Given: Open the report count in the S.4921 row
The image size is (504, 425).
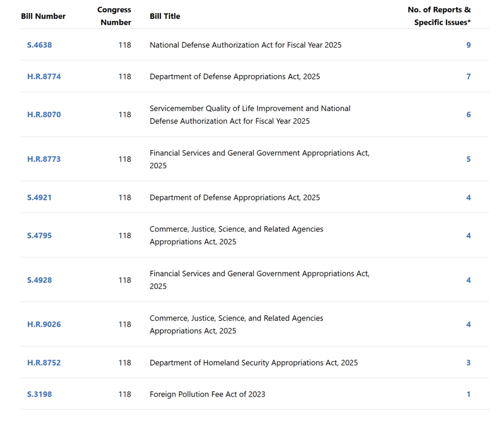Looking at the screenshot, I should [468, 197].
